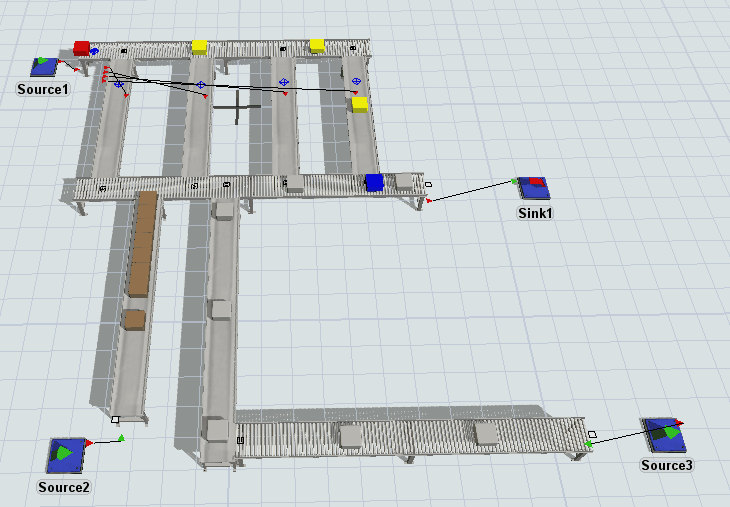The height and width of the screenshot is (507, 730).
Task: Click the Source3 text label
Action: pos(666,465)
